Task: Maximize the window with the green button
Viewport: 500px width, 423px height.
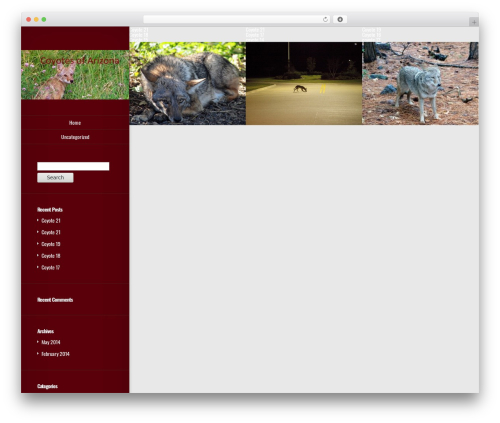Action: (44, 20)
